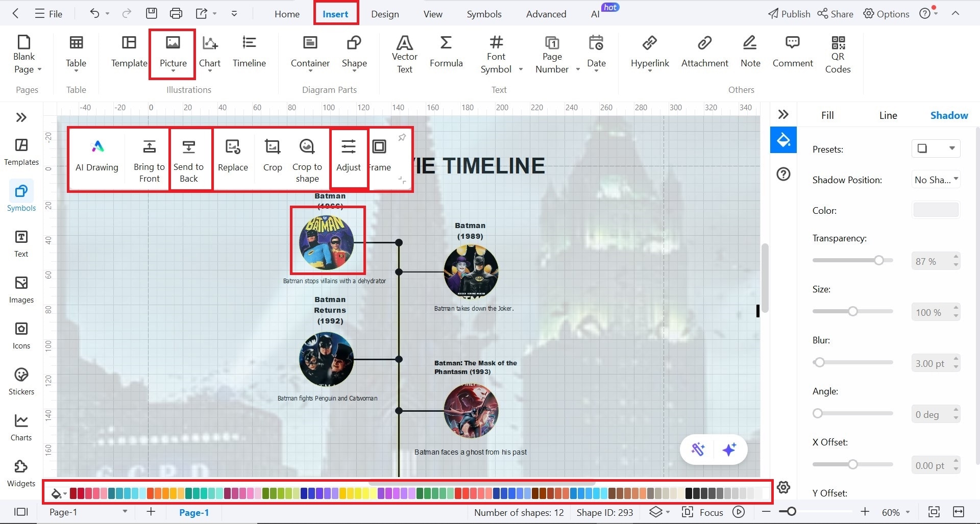Open the Fill tab in right panel
Viewport: 980px width, 524px height.
pyautogui.click(x=827, y=115)
